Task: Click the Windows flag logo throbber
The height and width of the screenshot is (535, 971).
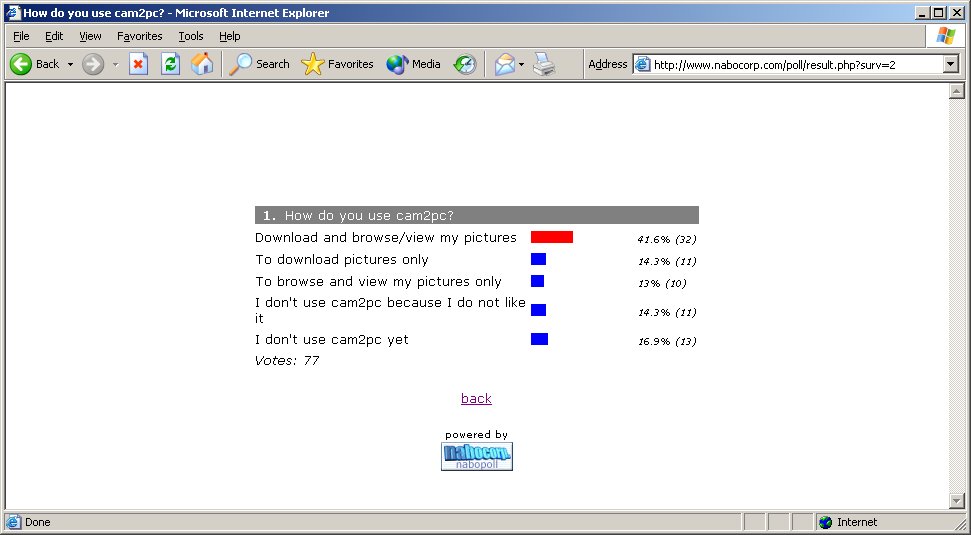Action: tap(946, 36)
